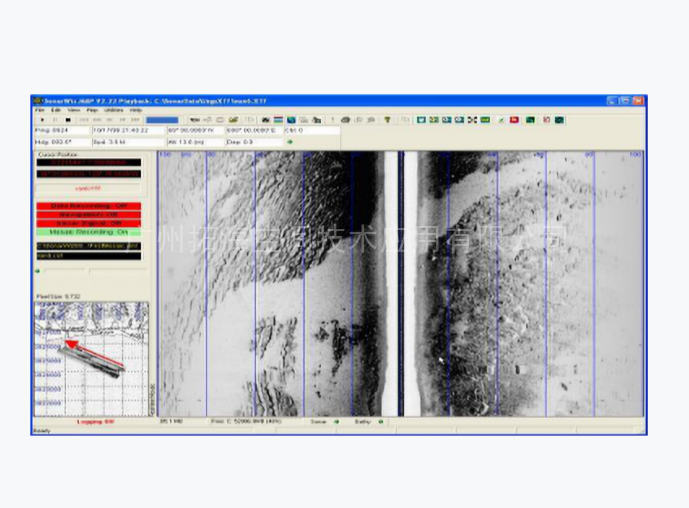The height and width of the screenshot is (508, 689).
Task: Click the first teal window icon in toolbar
Action: [x=421, y=120]
